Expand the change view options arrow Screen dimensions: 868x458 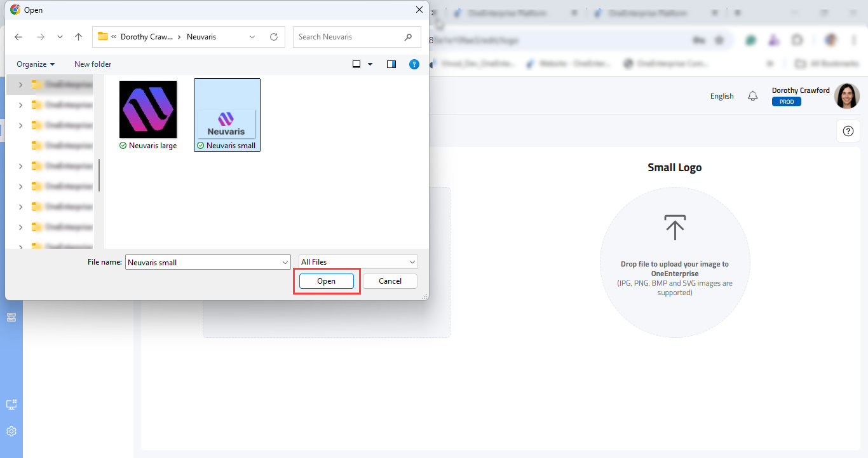[x=370, y=64]
